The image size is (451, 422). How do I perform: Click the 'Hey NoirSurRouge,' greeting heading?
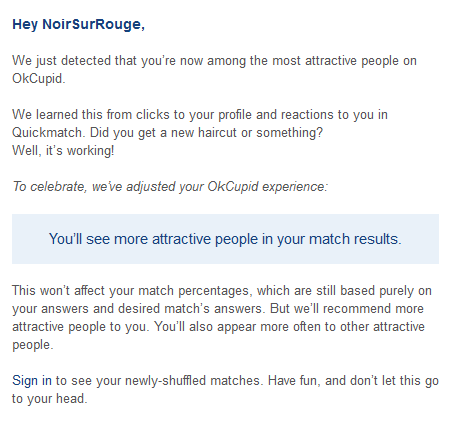tap(78, 24)
